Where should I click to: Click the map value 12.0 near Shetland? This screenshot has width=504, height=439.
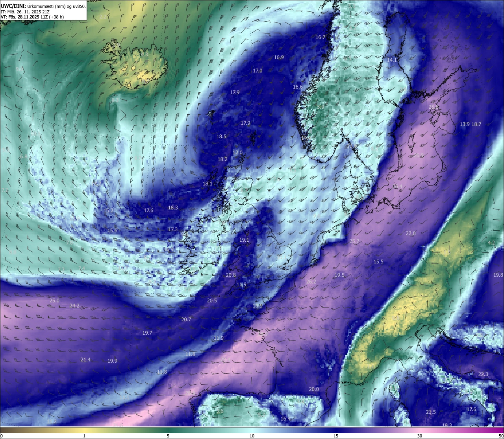point(237,153)
